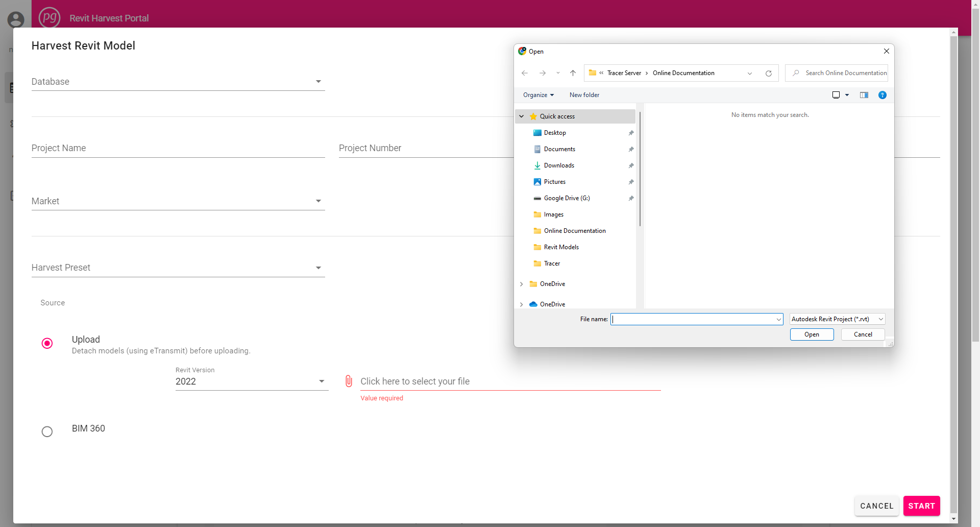Click the paperclip file attachment icon
The image size is (980, 527).
coord(349,381)
